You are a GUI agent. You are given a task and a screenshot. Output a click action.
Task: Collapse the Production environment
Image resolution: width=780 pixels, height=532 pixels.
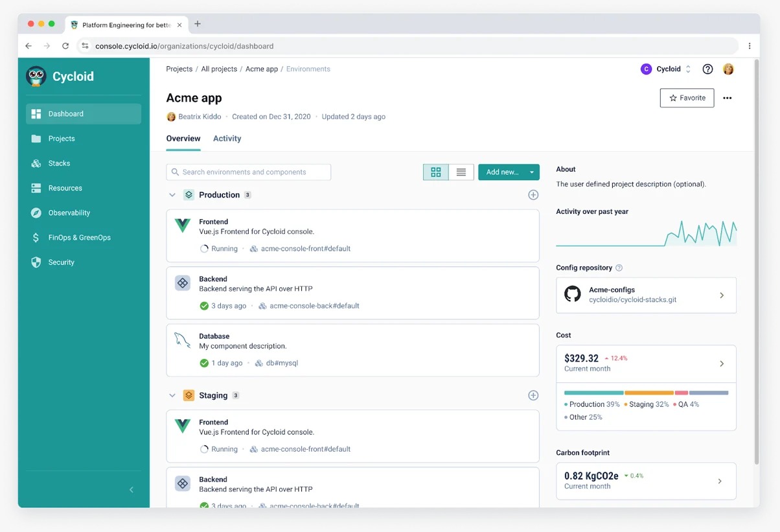[x=172, y=195]
